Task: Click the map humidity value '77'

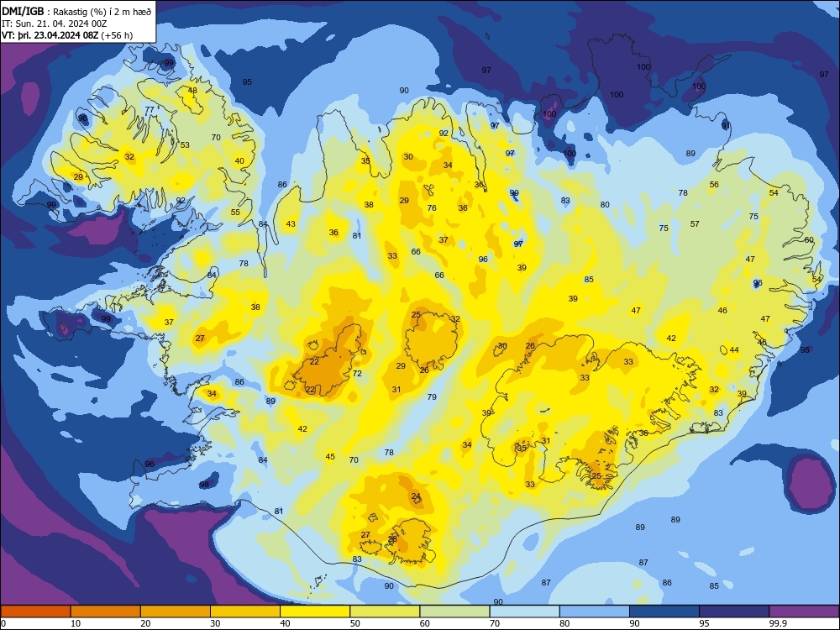Action: coord(150,110)
